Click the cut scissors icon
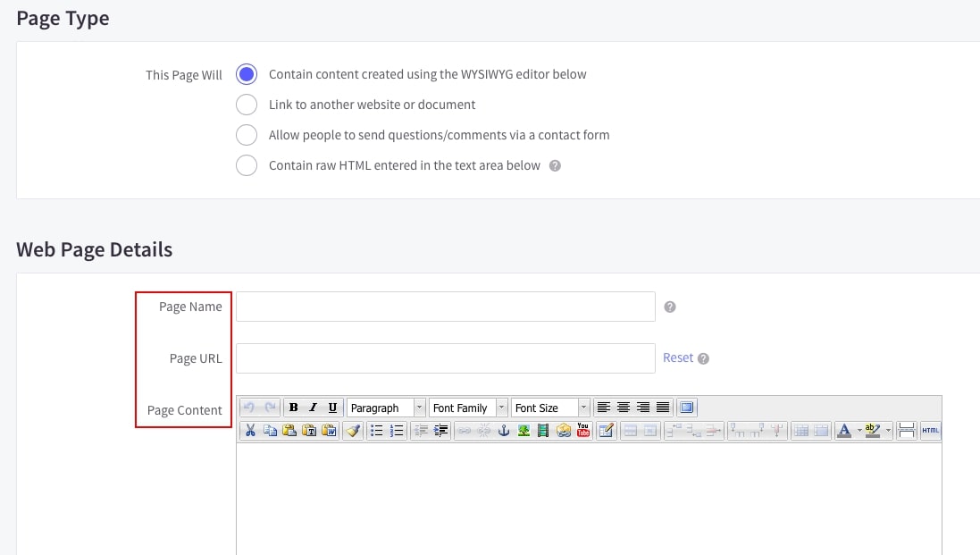Image resolution: width=980 pixels, height=555 pixels. [x=250, y=431]
